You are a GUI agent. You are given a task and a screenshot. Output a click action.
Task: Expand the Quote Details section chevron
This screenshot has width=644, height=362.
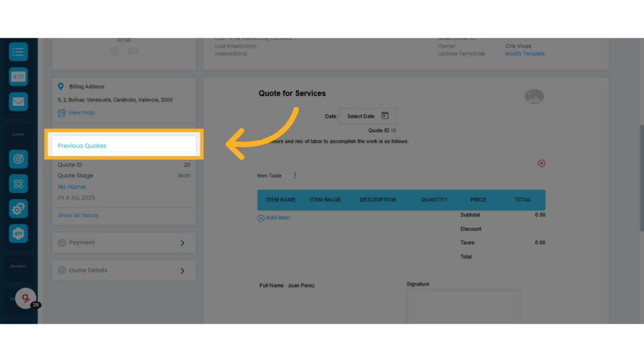click(182, 271)
